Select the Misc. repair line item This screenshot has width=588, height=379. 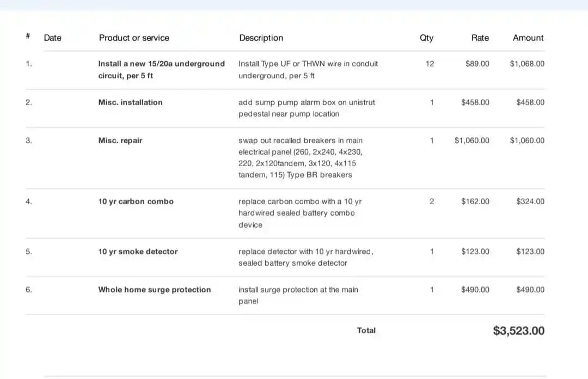(120, 140)
